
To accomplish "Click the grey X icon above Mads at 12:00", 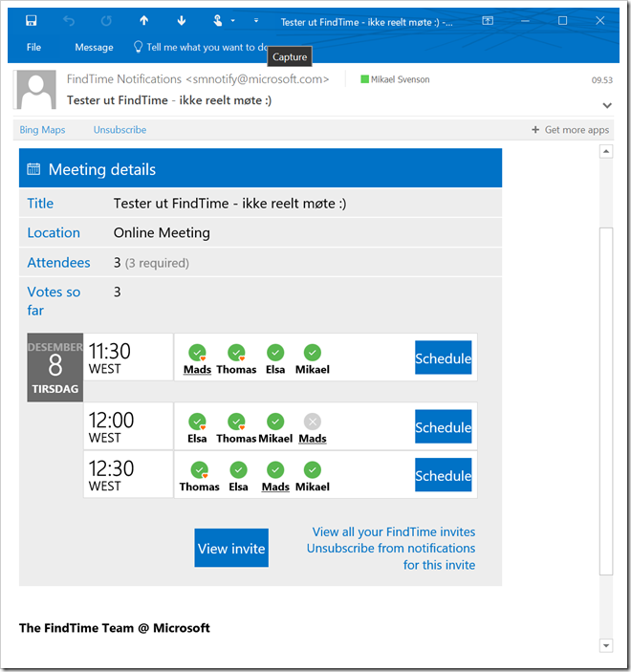I will click(x=313, y=422).
